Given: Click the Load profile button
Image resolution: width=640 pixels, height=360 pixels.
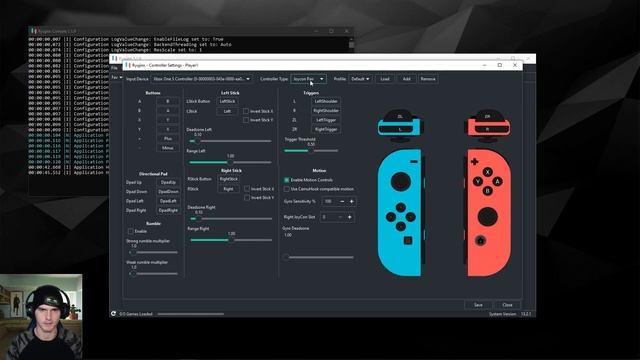Looking at the screenshot, I should click(385, 79).
